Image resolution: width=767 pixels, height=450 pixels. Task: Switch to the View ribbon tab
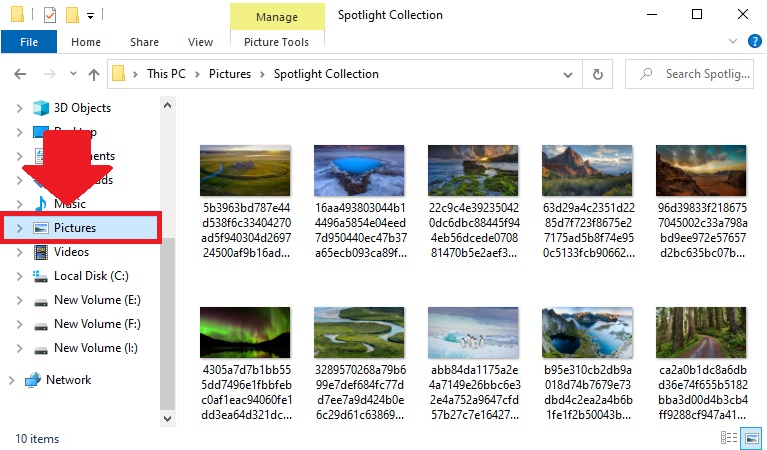pyautogui.click(x=201, y=42)
